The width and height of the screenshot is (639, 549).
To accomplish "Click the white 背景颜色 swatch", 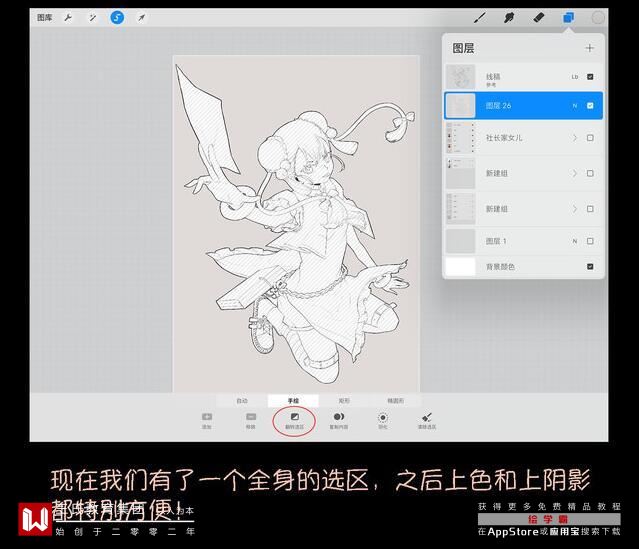I will pos(461,267).
